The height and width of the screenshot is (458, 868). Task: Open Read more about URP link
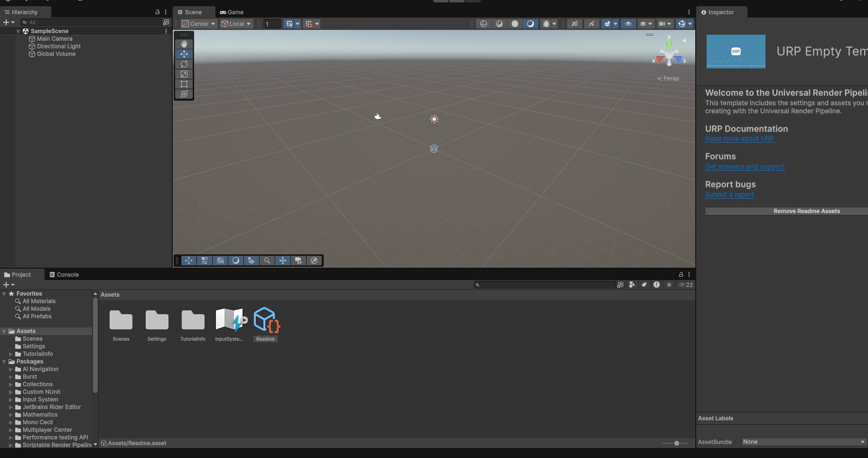point(739,139)
